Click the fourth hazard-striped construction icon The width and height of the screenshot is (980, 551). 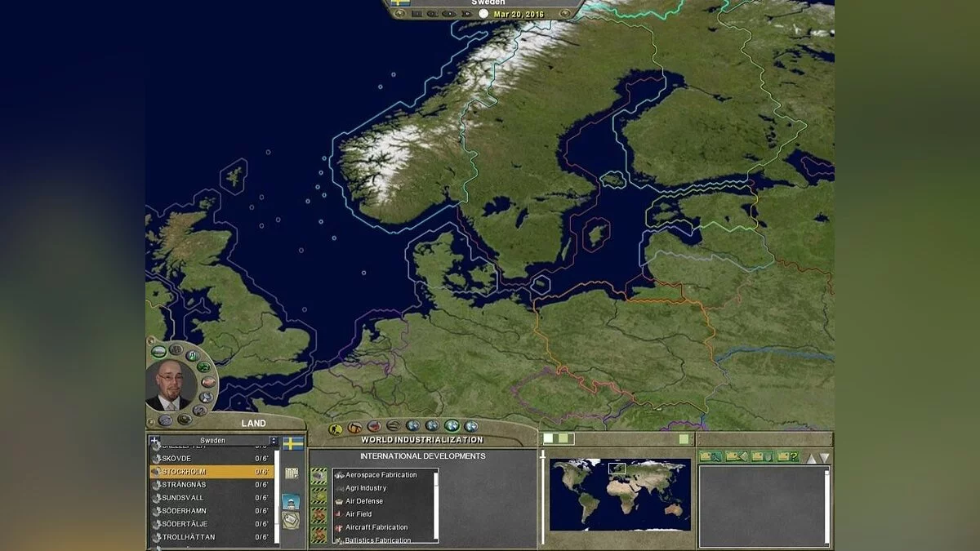click(318, 535)
